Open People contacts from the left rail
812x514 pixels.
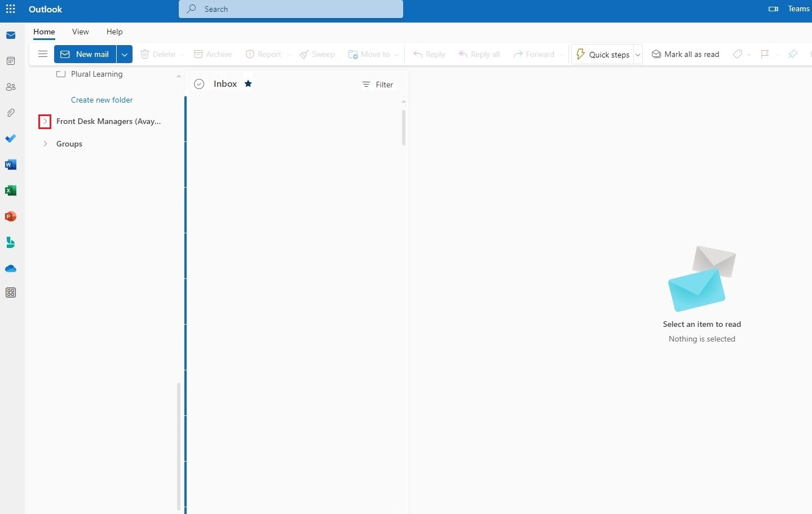[11, 87]
